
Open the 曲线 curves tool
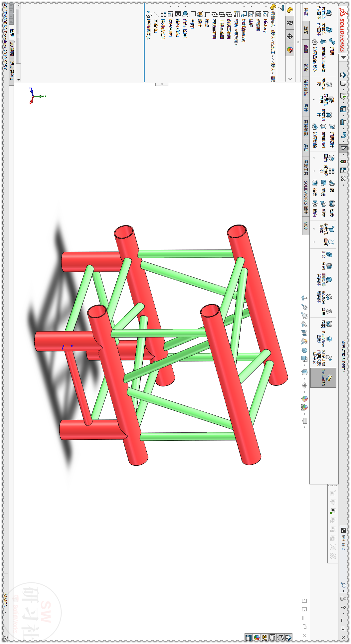(x=329, y=242)
